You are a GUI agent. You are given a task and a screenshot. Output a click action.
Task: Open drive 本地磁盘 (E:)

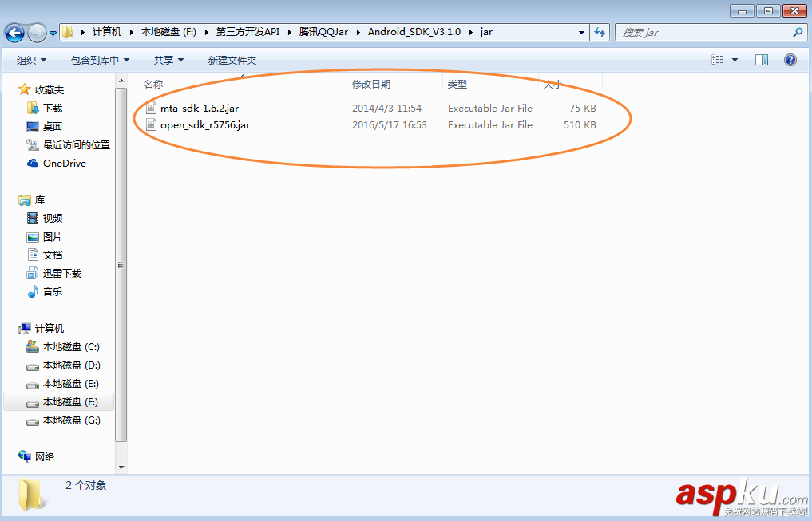coord(71,384)
